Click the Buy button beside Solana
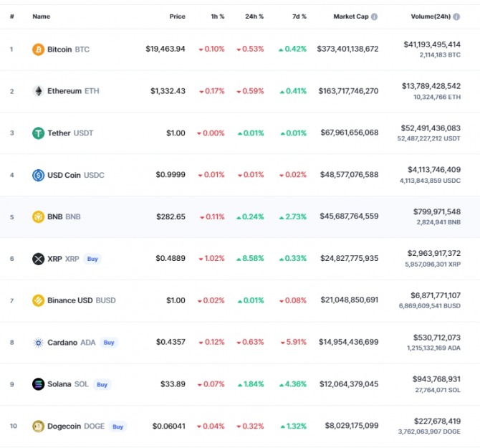 coord(102,384)
